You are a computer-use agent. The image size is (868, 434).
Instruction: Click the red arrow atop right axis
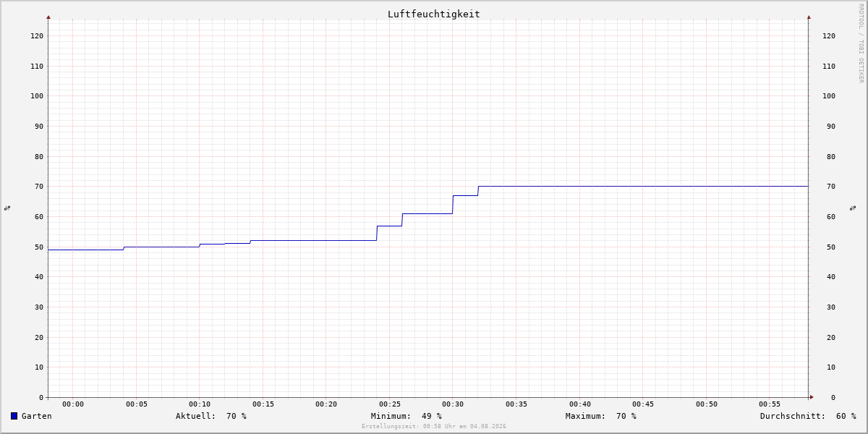pos(809,17)
